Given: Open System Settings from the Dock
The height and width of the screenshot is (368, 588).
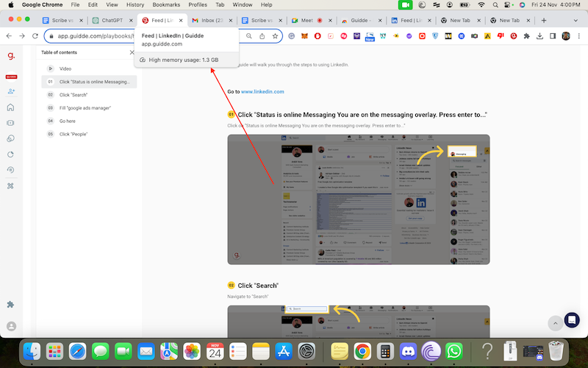Looking at the screenshot, I should pyautogui.click(x=306, y=352).
